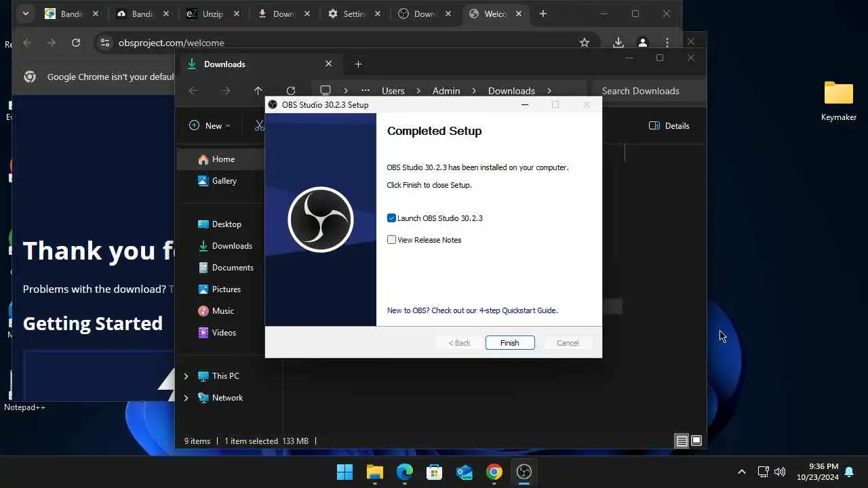Expand Network in Explorer sidebar
868x488 pixels.
pyautogui.click(x=186, y=398)
